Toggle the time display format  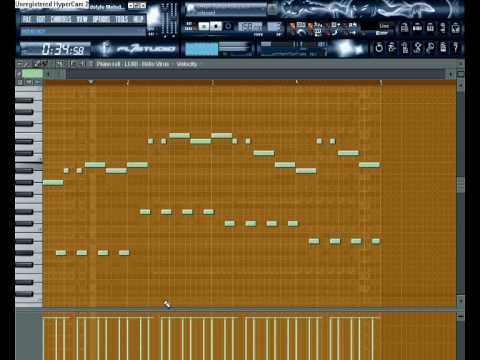(55, 49)
